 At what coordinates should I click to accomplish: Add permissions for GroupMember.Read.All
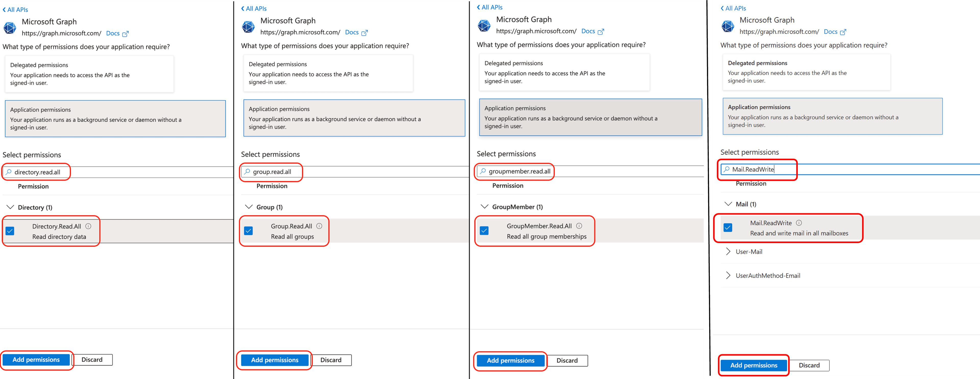click(510, 360)
